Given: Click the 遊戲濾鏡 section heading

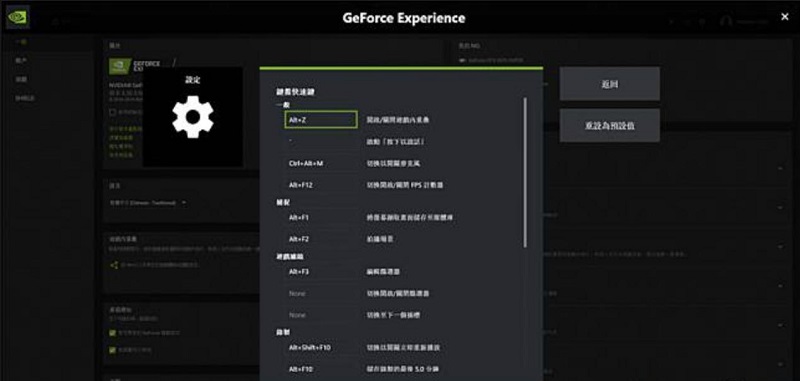Looking at the screenshot, I should pyautogui.click(x=289, y=257).
